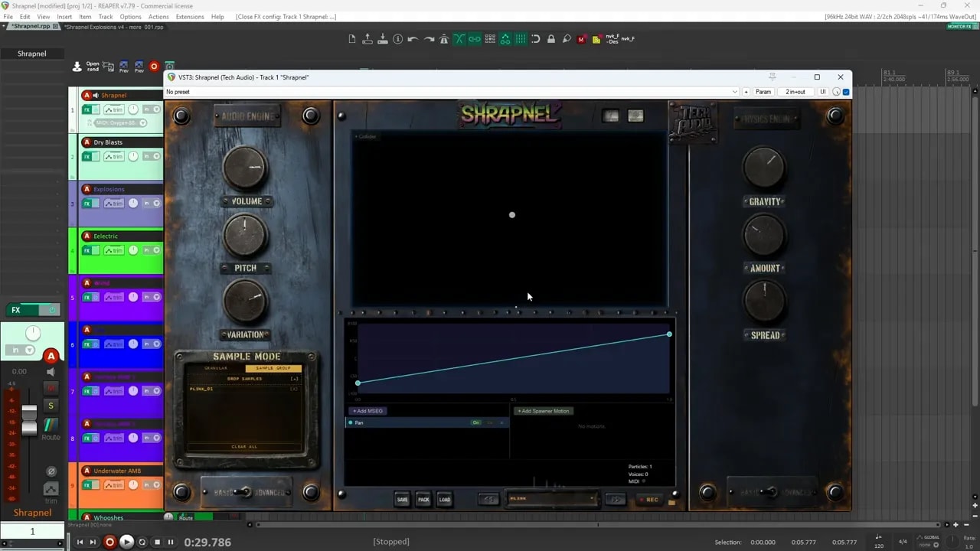The height and width of the screenshot is (551, 980).
Task: Flip Audio Engine Basic/Advanced switch
Action: point(244,492)
